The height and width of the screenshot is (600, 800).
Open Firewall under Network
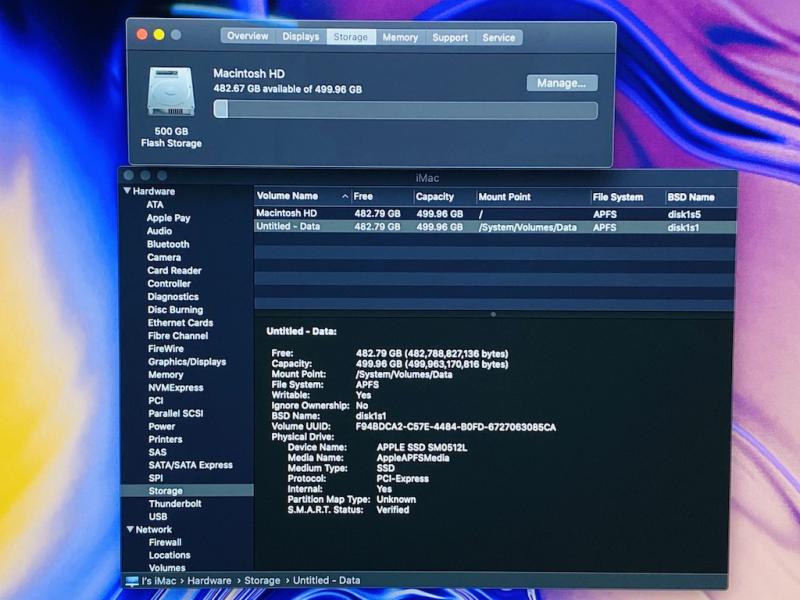tap(167, 542)
